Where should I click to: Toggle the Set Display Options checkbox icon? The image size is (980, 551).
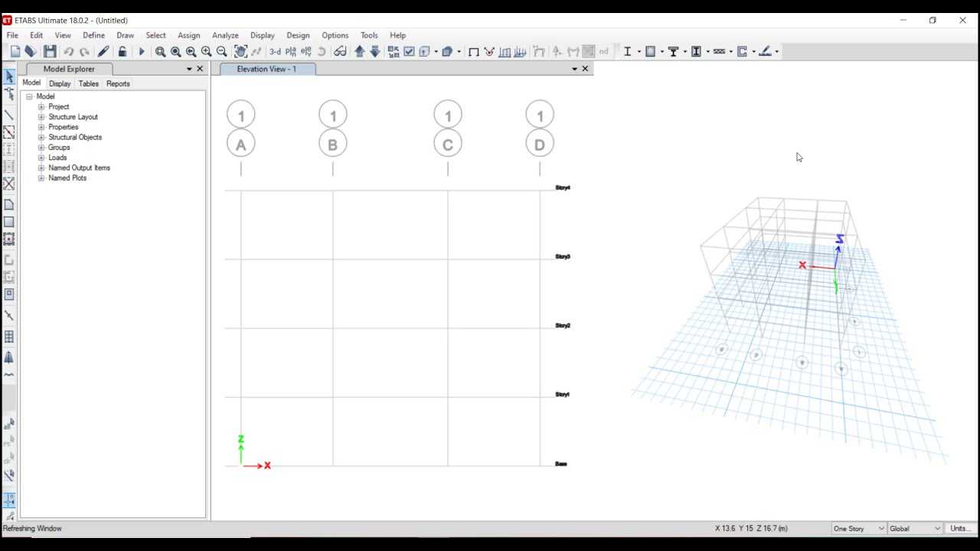[x=409, y=51]
